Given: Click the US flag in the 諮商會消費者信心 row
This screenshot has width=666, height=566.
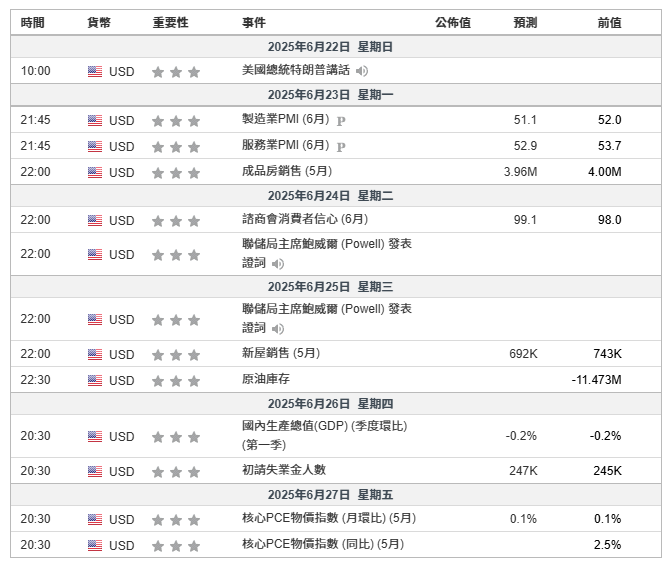Looking at the screenshot, I should [x=95, y=220].
